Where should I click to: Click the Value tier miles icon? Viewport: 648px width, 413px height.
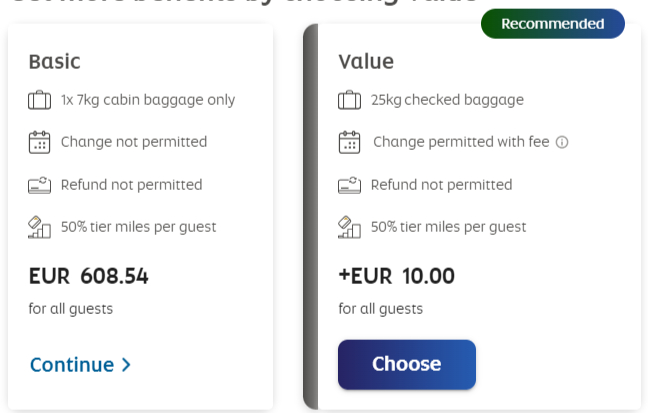(349, 227)
